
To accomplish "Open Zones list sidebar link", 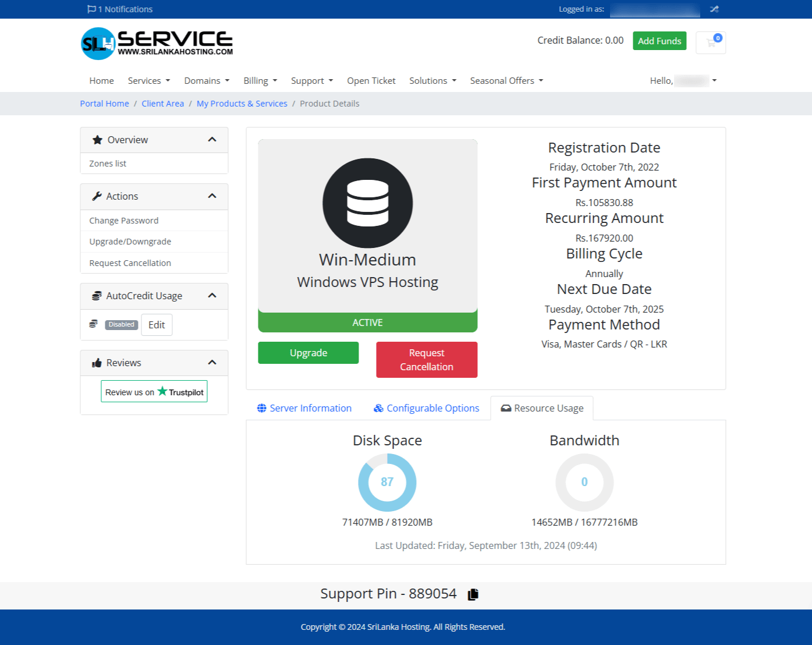I will coord(154,164).
